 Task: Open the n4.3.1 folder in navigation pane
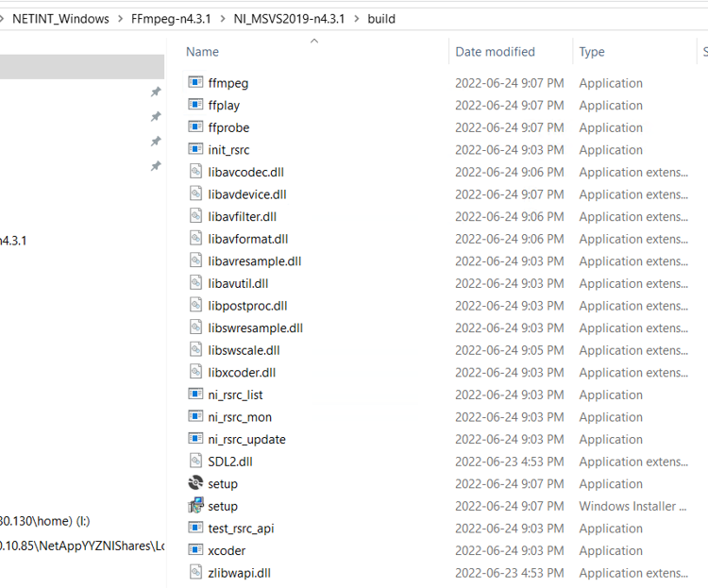pyautogui.click(x=13, y=241)
